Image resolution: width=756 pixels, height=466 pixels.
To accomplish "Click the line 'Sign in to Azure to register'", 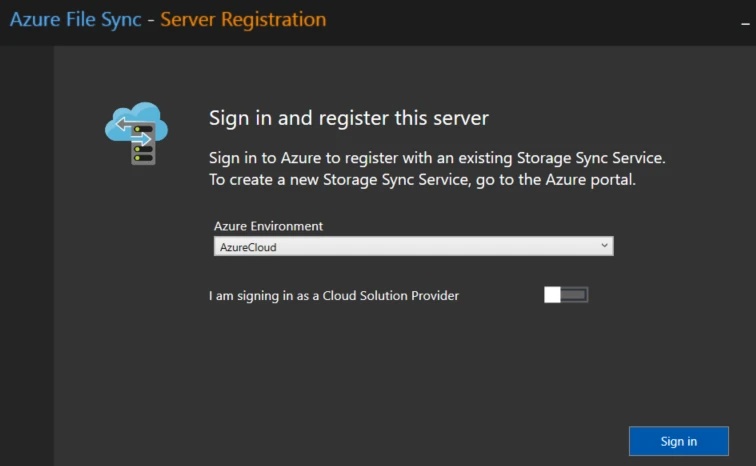I will pyautogui.click(x=437, y=158).
